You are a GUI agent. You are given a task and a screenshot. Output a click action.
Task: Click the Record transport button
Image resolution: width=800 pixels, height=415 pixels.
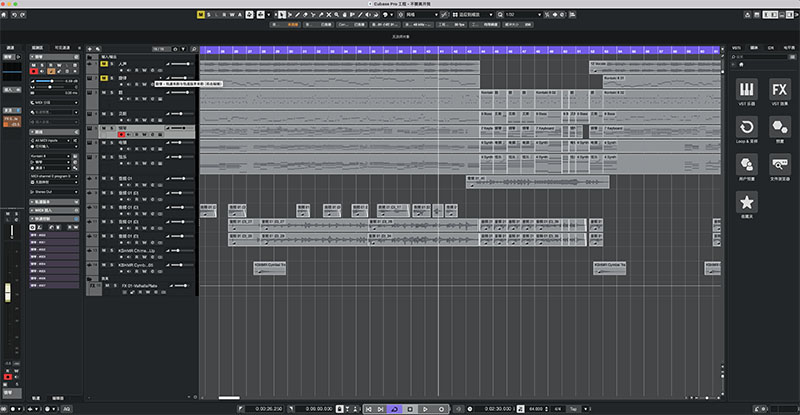pyautogui.click(x=441, y=409)
